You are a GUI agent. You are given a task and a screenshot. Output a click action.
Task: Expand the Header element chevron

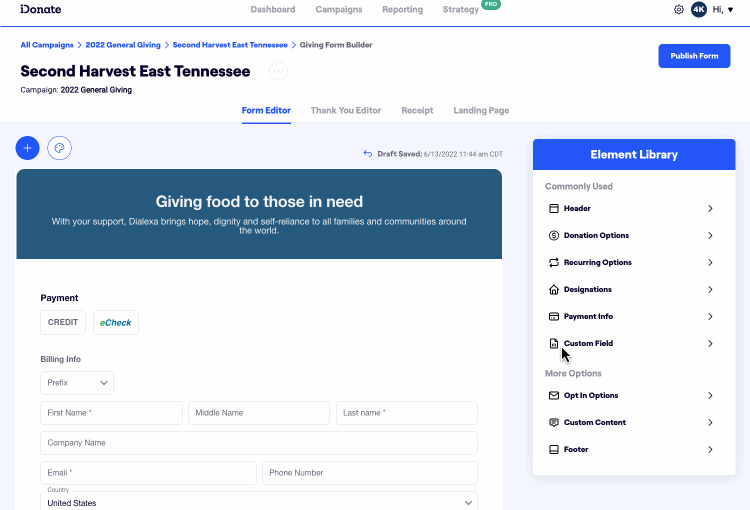click(x=710, y=209)
